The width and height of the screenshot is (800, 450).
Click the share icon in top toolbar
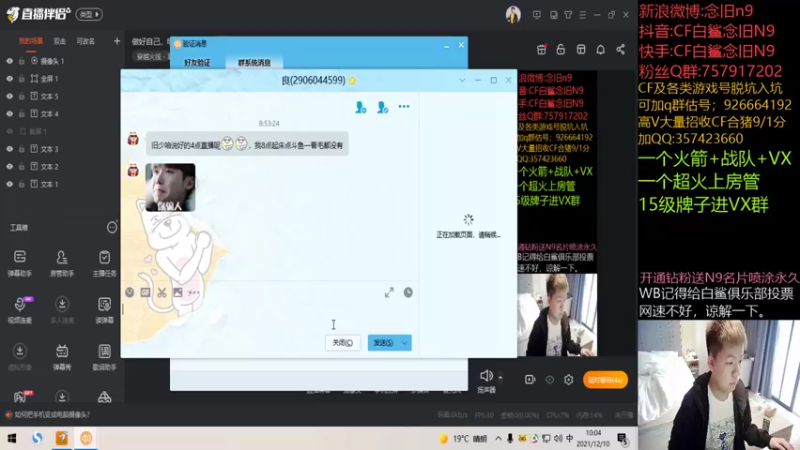pyautogui.click(x=620, y=49)
